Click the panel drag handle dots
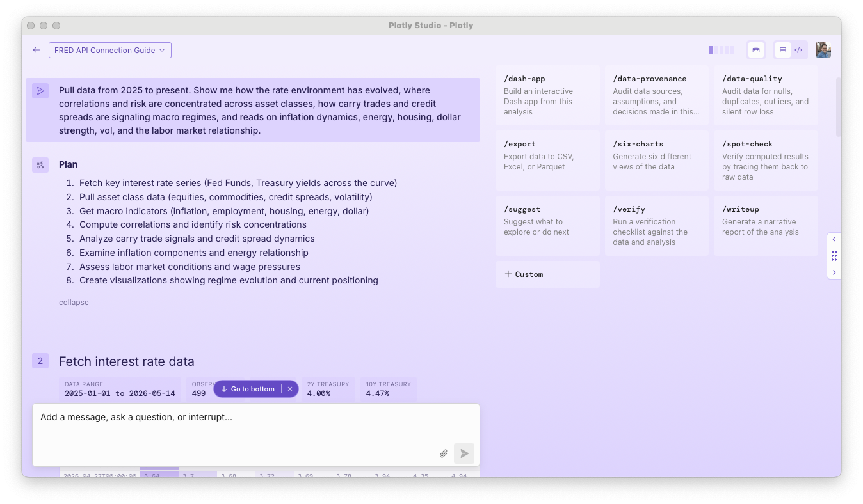The image size is (863, 504). pyautogui.click(x=834, y=256)
